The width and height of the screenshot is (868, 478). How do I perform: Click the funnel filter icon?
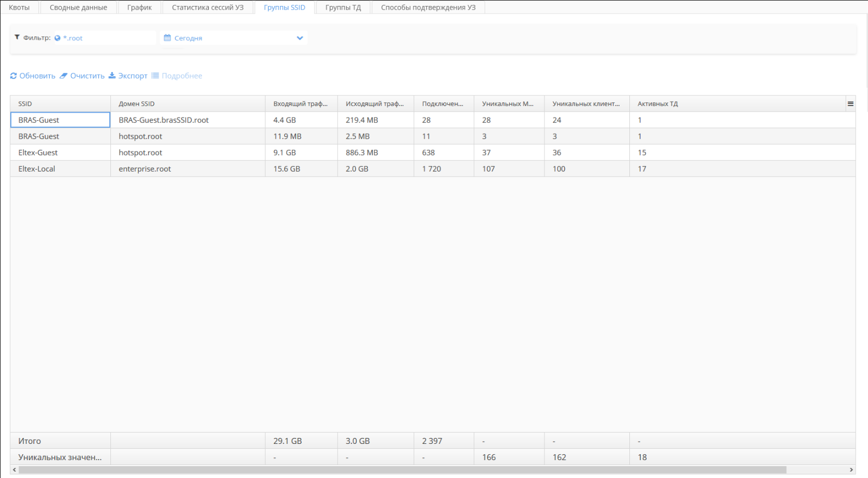pos(17,37)
